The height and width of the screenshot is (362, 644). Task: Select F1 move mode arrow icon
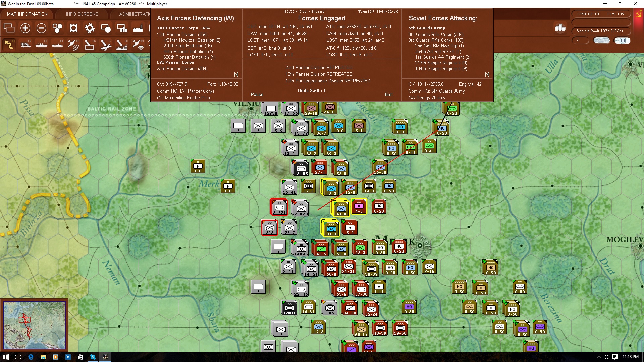point(9,44)
